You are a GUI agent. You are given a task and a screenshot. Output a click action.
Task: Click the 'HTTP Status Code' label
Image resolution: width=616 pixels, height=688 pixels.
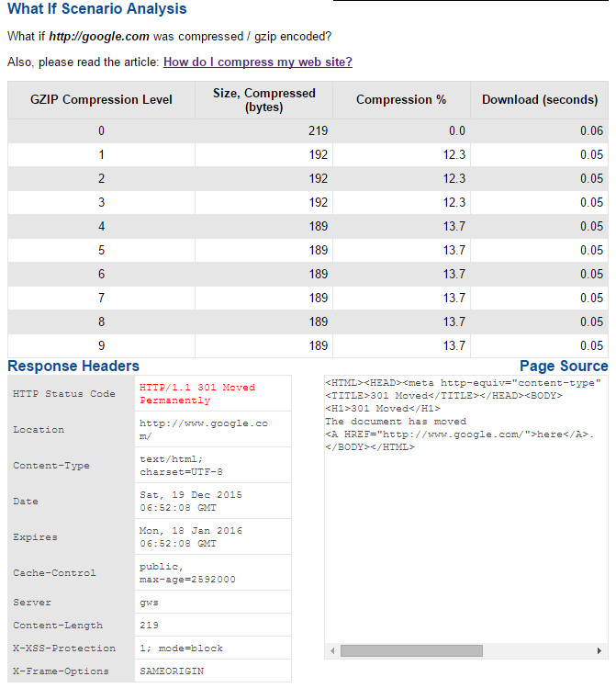point(64,394)
